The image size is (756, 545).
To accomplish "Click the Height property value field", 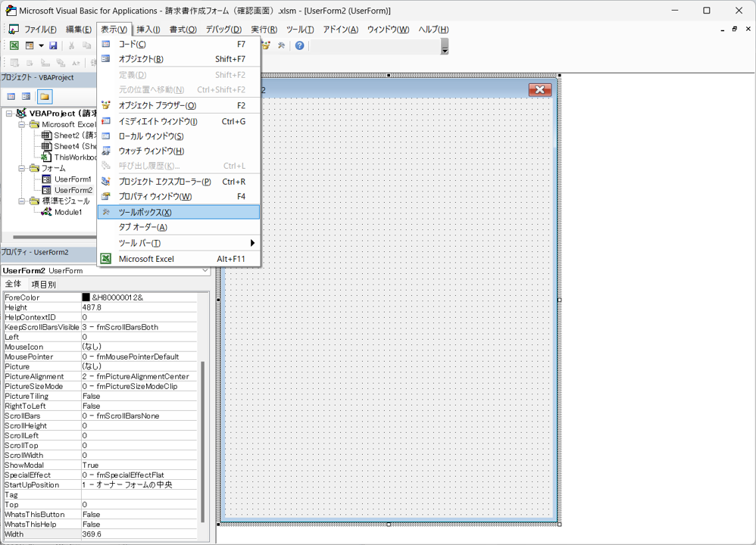I will coord(140,308).
